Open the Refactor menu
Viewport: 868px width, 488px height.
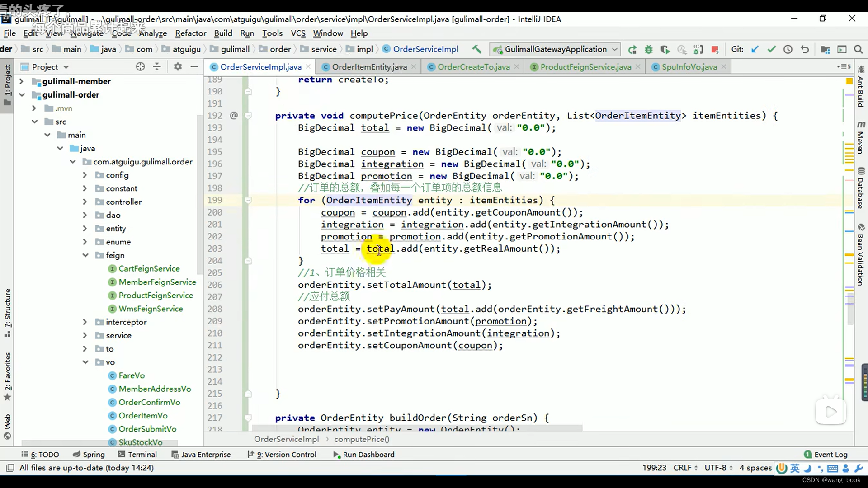[190, 33]
